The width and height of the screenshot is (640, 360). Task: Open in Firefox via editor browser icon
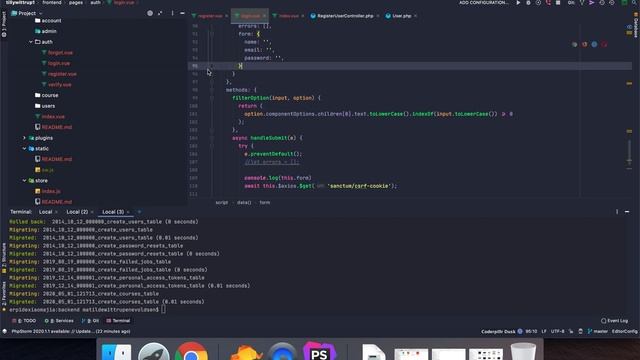(584, 44)
